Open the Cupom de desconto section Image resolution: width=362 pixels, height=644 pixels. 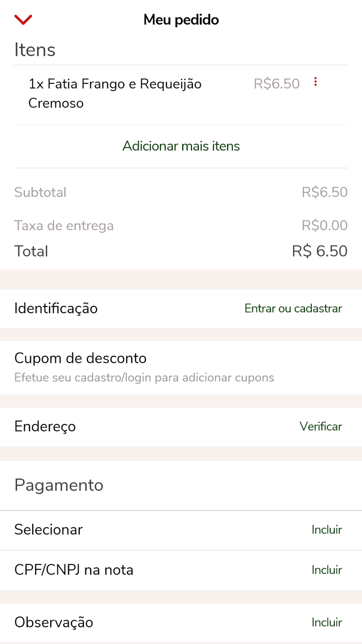click(x=81, y=358)
